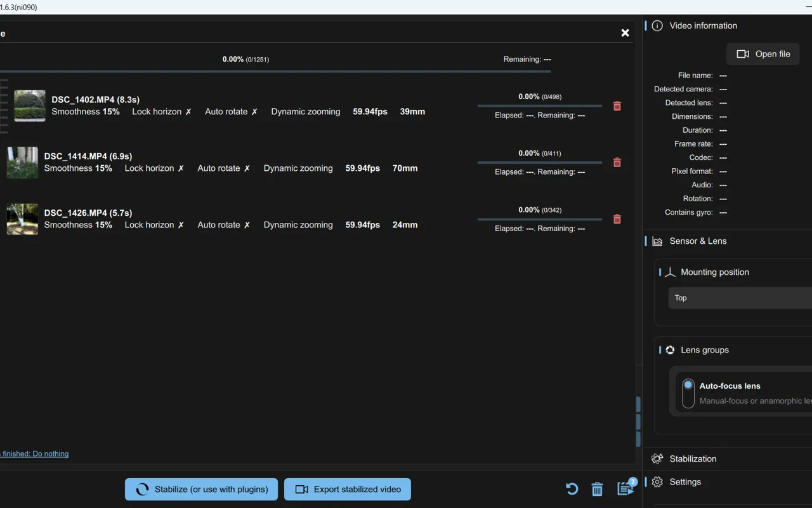812x508 pixels.
Task: Click the Settings gear icon
Action: coord(657,482)
